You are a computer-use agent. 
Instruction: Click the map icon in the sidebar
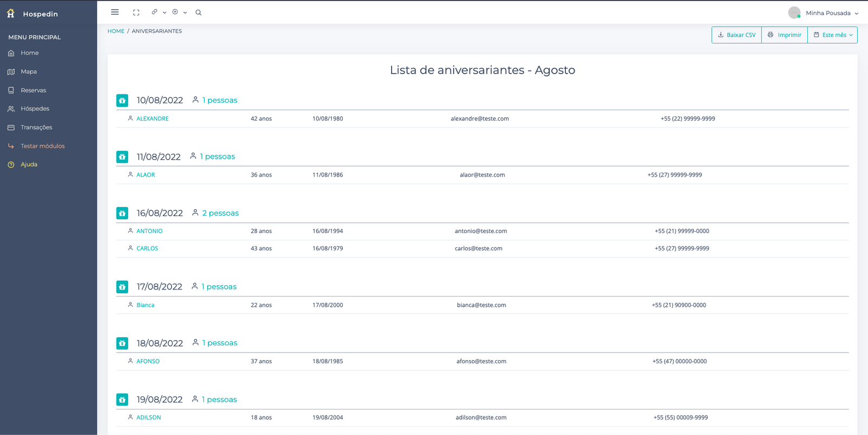click(x=11, y=72)
